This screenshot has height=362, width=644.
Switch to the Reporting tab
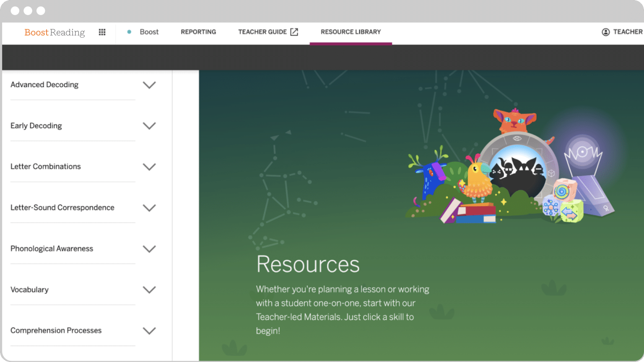(198, 32)
